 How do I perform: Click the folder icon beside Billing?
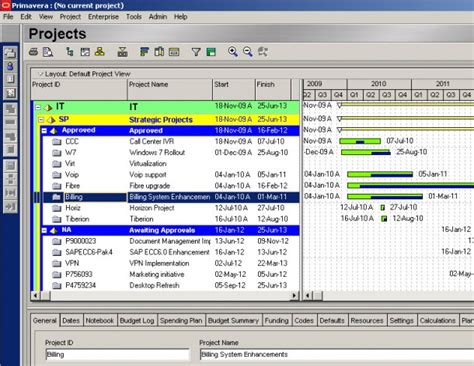tap(57, 197)
